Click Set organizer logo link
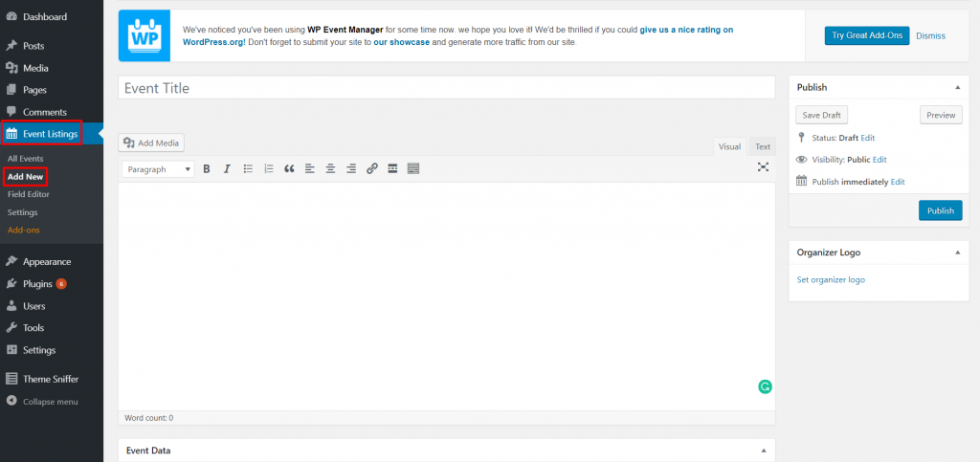Screen dimensions: 980x462 831,279
